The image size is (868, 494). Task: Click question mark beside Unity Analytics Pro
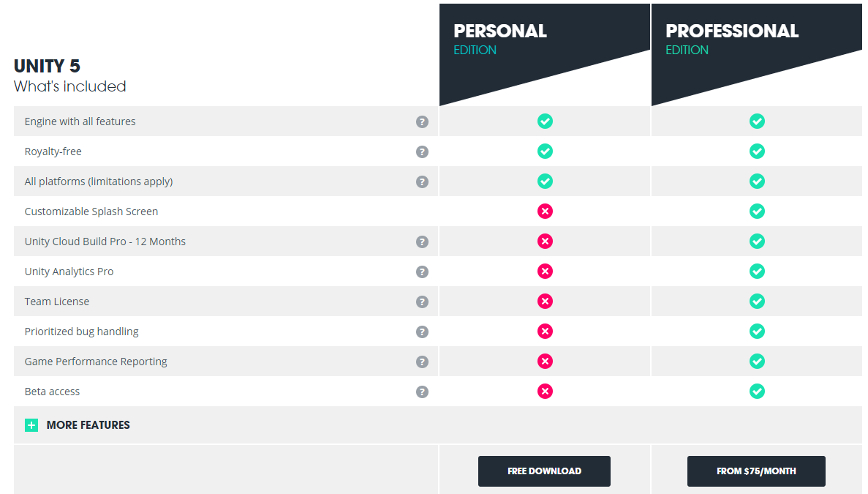[x=423, y=272]
